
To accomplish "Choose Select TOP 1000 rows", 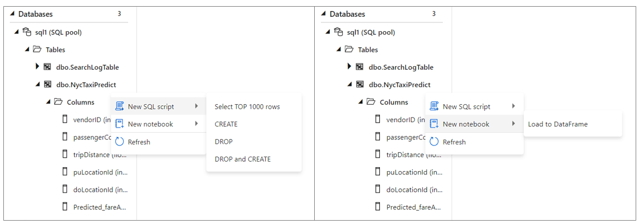I will 247,106.
